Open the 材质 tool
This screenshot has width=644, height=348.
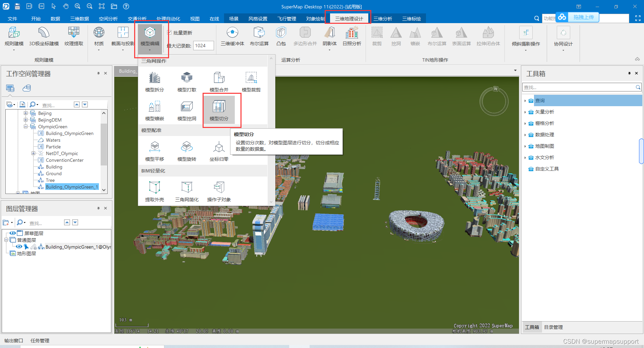coord(99,39)
